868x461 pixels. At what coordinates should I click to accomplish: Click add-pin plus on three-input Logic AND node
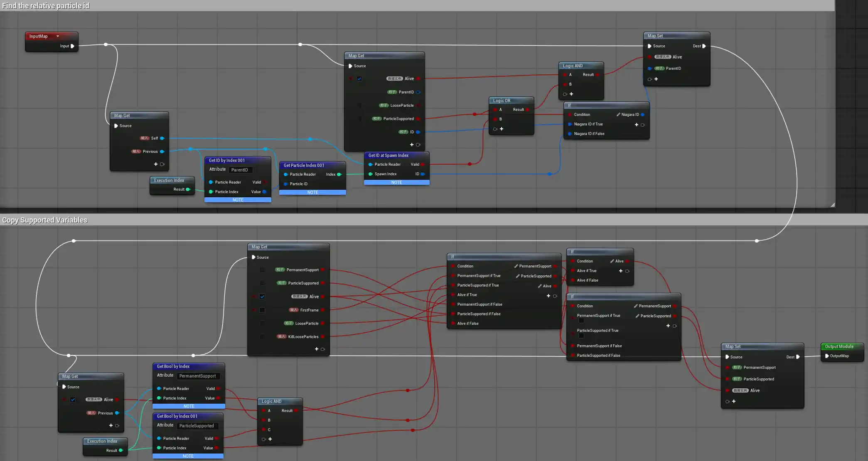[x=270, y=439]
